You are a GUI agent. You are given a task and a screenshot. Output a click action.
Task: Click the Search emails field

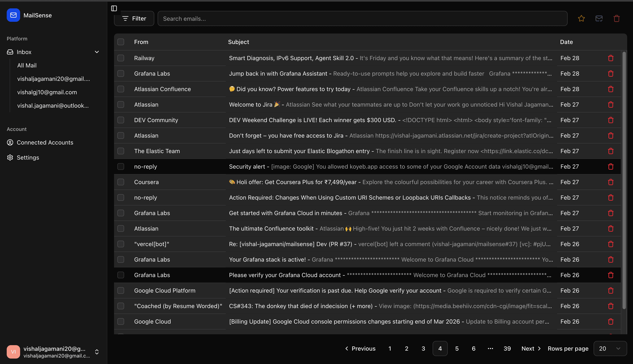tap(362, 18)
